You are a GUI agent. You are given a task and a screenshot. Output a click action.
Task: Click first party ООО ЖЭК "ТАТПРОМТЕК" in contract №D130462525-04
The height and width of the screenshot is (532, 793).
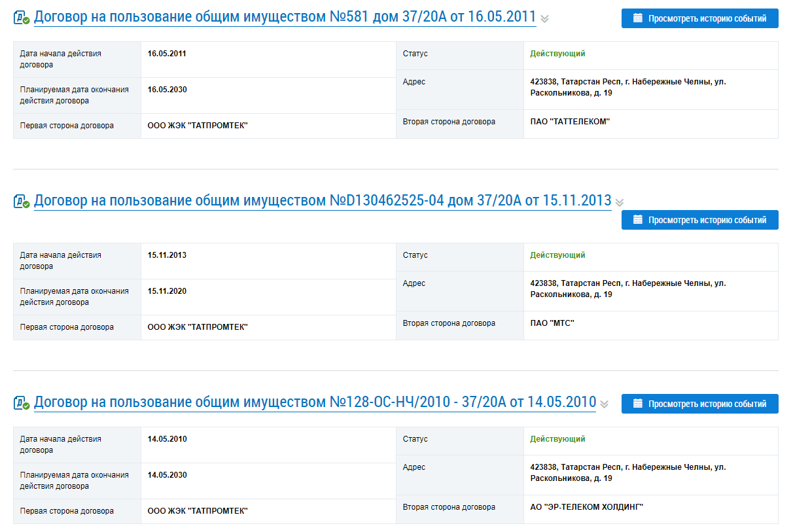click(x=198, y=327)
